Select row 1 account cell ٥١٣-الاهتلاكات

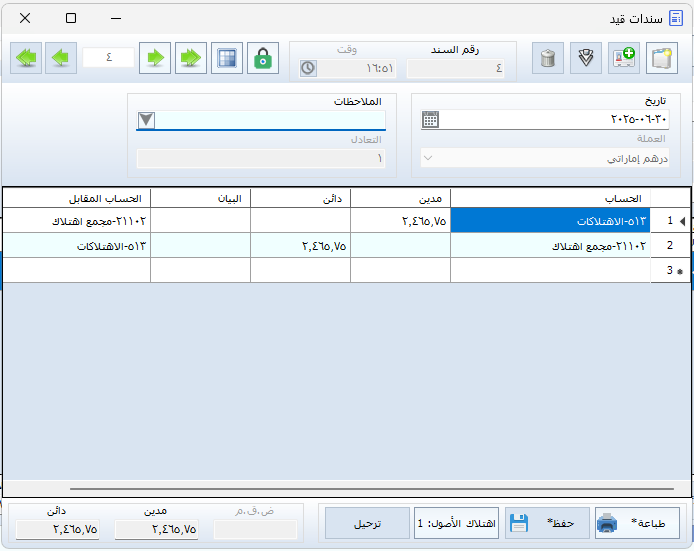pyautogui.click(x=550, y=220)
